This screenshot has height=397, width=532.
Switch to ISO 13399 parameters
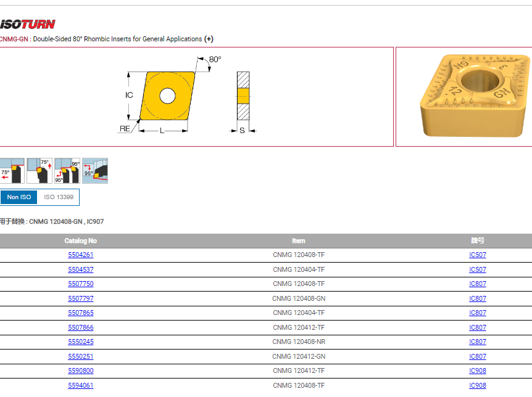click(x=59, y=197)
